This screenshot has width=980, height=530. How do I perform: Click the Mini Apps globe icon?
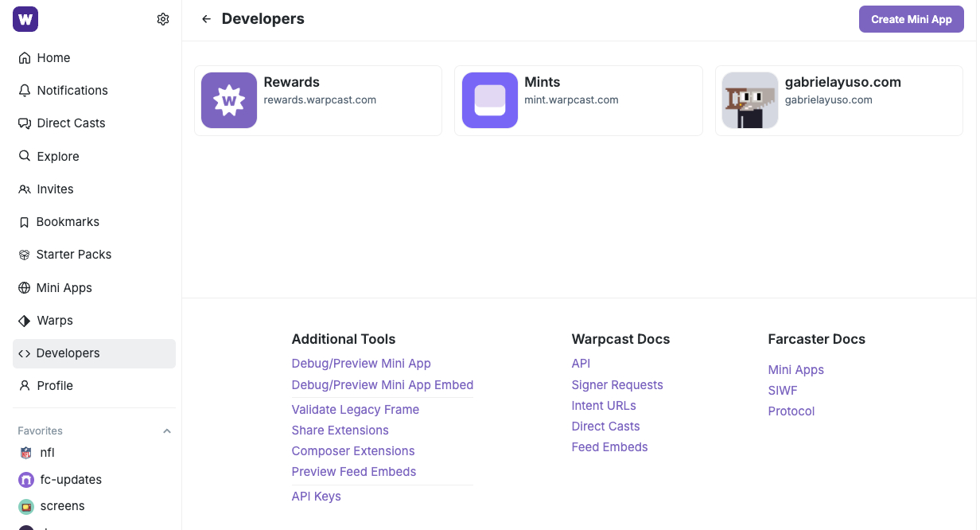(x=24, y=287)
